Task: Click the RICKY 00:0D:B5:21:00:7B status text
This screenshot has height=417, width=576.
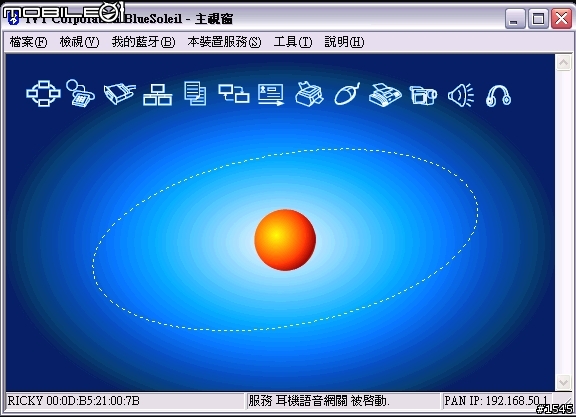Action: (x=73, y=400)
